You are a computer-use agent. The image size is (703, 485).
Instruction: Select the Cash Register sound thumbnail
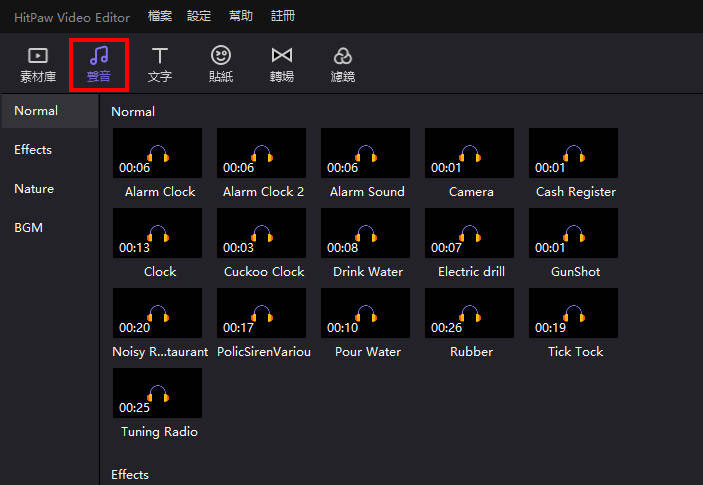[573, 153]
